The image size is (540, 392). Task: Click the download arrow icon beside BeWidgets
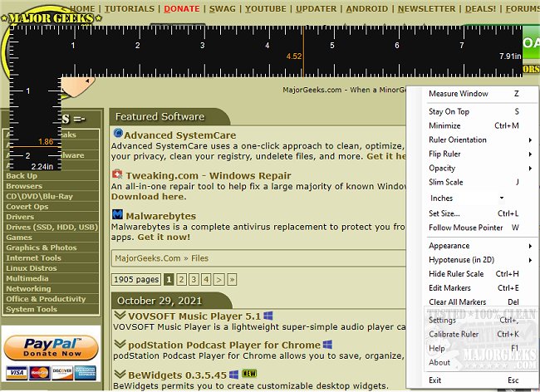[x=120, y=374]
